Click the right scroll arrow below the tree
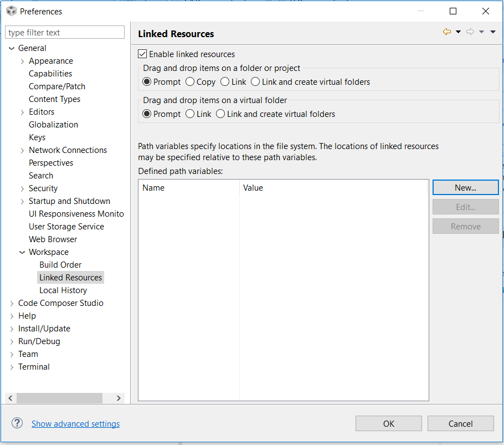Image resolution: width=504 pixels, height=445 pixels. click(118, 398)
